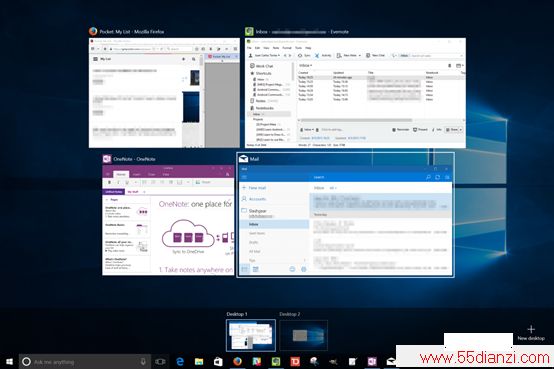Image resolution: width=554 pixels, height=369 pixels.
Task: Click Activity in the Evernote toolbar
Action: (x=323, y=55)
